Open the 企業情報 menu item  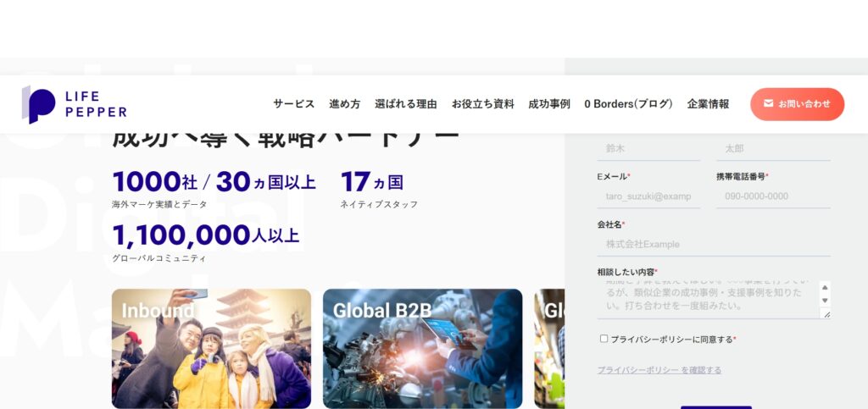point(708,104)
